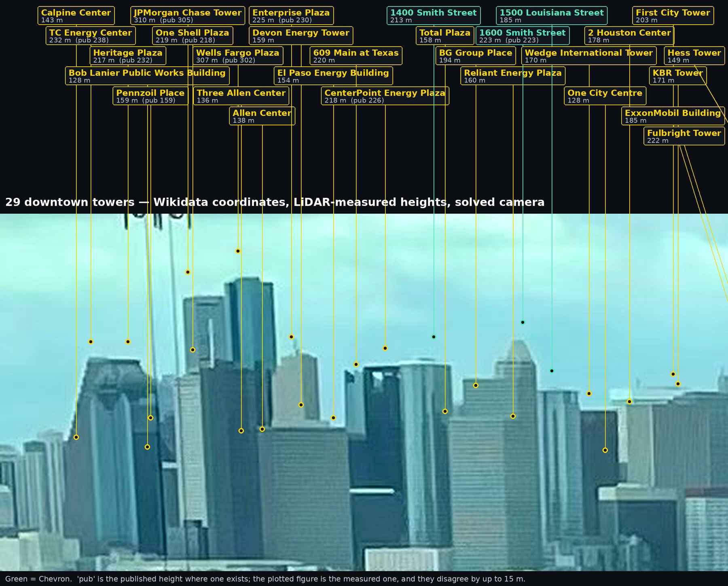Click the Enterprise Plaza marker dot

click(x=291, y=337)
